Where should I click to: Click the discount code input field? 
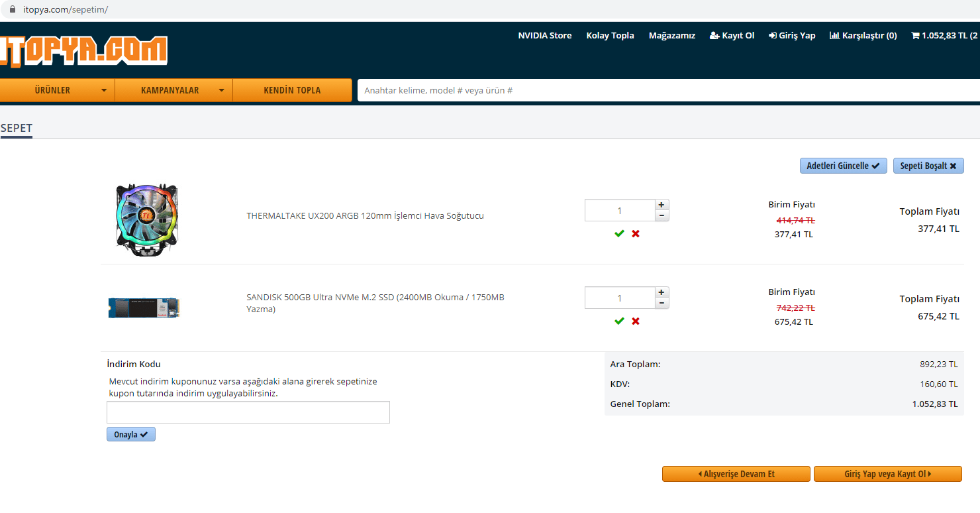coord(248,412)
